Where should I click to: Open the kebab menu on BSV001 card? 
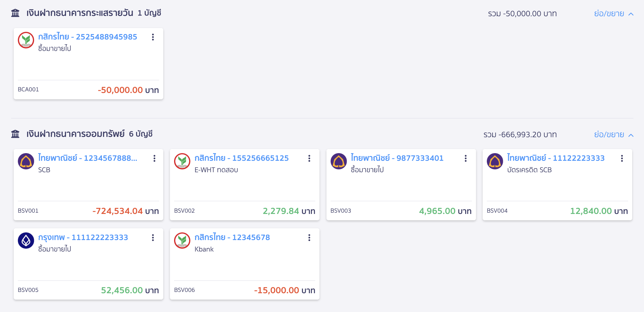(154, 159)
